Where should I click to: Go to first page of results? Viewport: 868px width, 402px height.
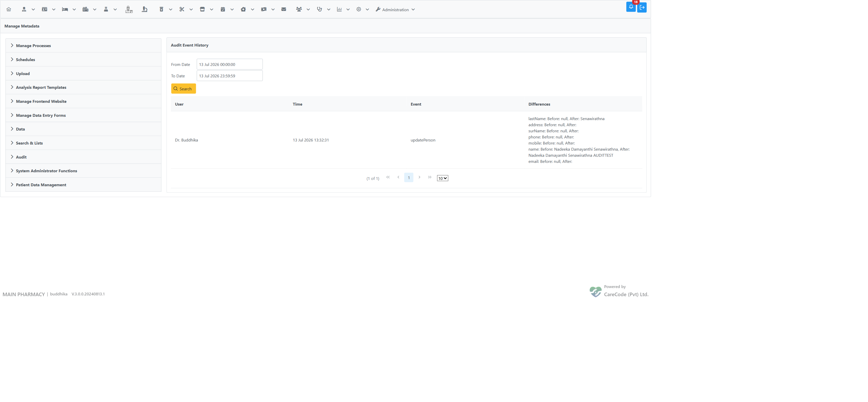[388, 177]
